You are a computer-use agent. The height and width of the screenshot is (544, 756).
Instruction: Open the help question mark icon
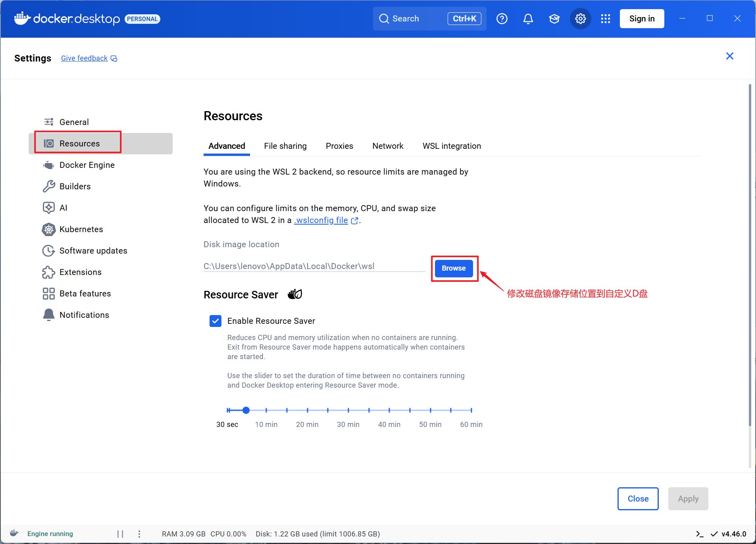502,19
